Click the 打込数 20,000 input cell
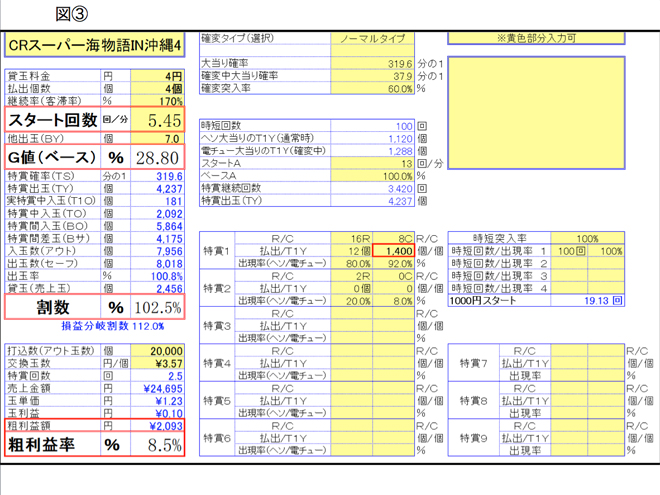660x495 pixels. tap(157, 352)
